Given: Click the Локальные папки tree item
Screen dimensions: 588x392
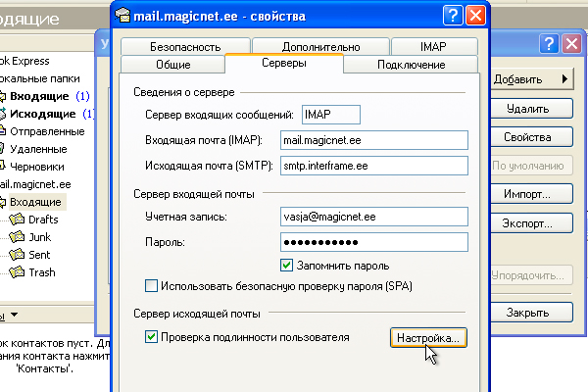Looking at the screenshot, I should (x=40, y=78).
